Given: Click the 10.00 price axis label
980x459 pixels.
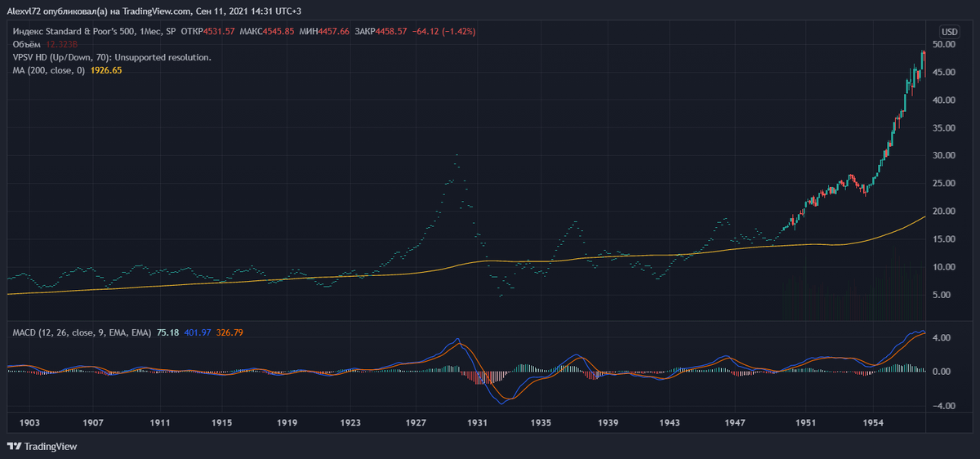Looking at the screenshot, I should (x=944, y=266).
